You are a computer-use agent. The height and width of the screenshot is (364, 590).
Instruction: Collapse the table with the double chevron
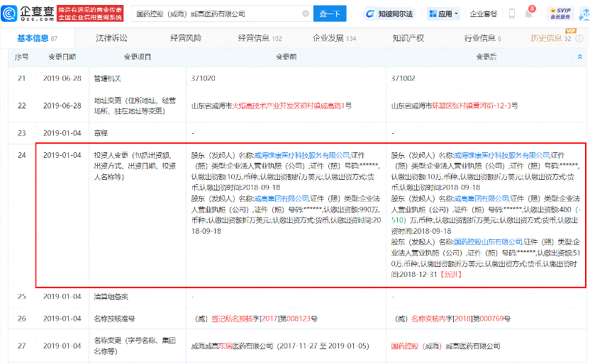click(580, 57)
